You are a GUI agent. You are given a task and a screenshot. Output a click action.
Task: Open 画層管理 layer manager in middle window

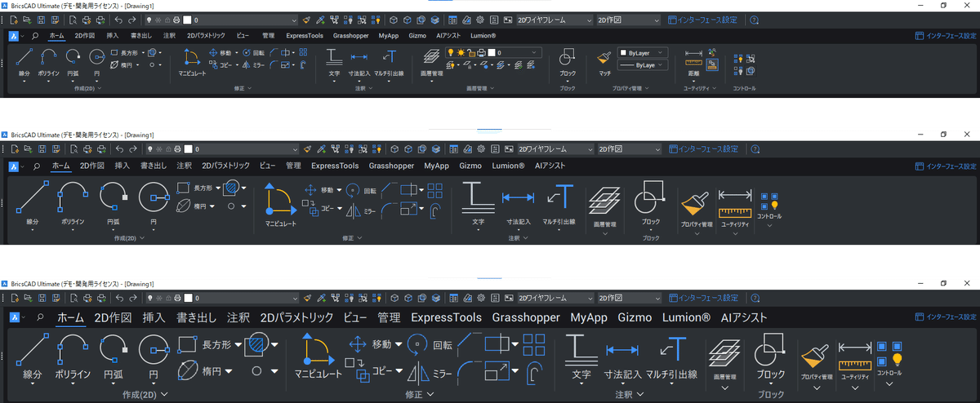[x=604, y=206]
